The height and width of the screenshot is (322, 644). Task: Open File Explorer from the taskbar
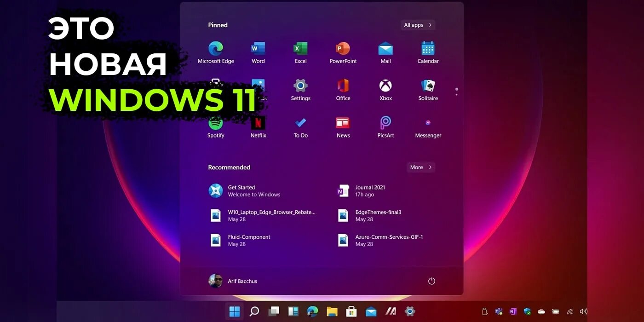[332, 311]
